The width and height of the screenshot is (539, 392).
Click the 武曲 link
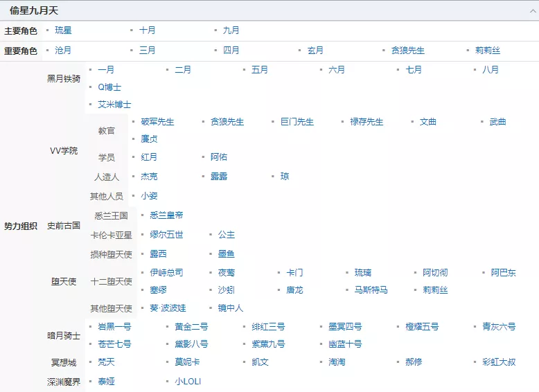(497, 122)
